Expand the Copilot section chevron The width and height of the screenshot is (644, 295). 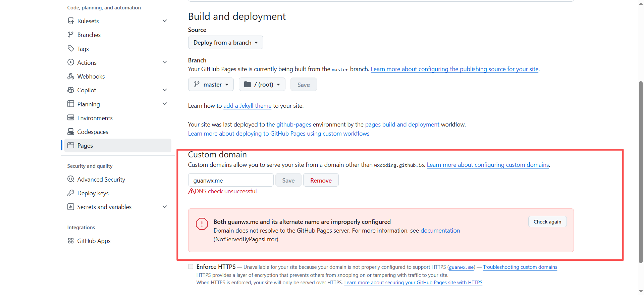(x=165, y=90)
